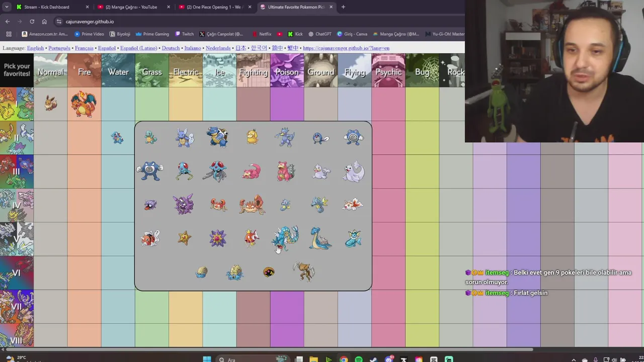This screenshot has height=362, width=644.
Task: Pick Seadra in the popup
Action: [x=319, y=204]
